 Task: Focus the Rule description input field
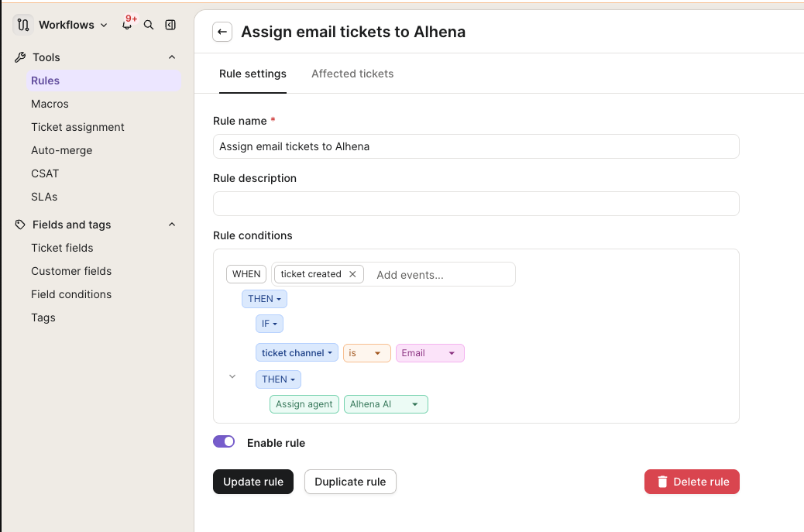(x=476, y=204)
